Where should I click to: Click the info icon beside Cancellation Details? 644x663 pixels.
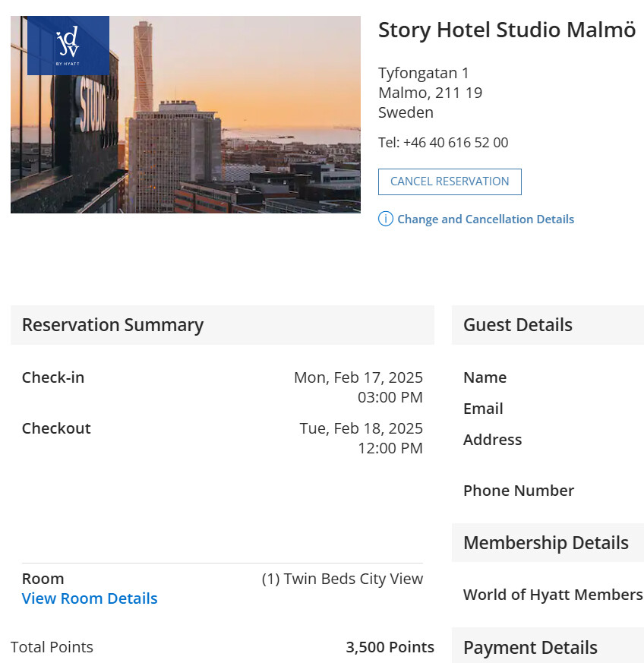point(386,219)
